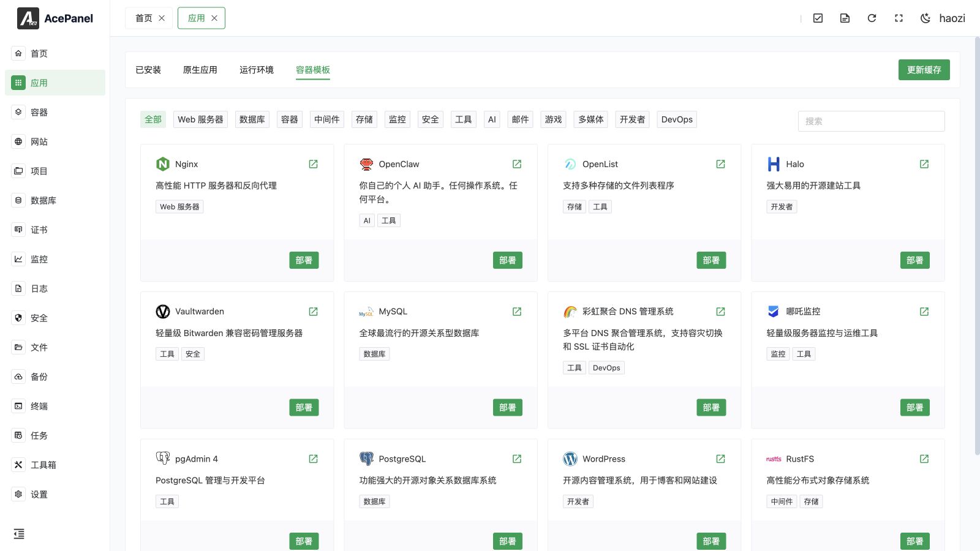Screen dimensions: 980x551
Task: Open 备份 in the sidebar
Action: coord(55,377)
